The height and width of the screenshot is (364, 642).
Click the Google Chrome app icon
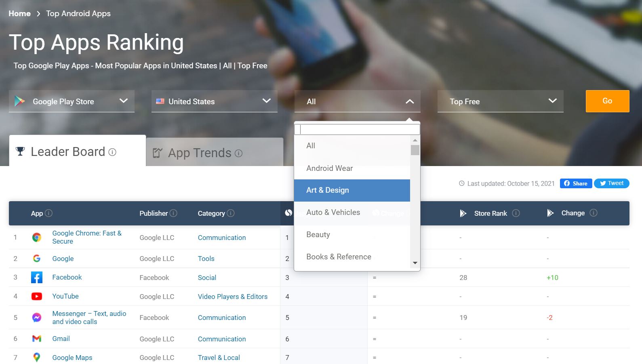[x=37, y=238]
